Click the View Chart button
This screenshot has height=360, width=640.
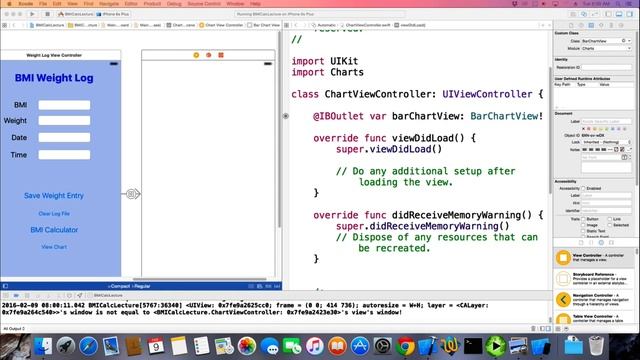pos(54,247)
